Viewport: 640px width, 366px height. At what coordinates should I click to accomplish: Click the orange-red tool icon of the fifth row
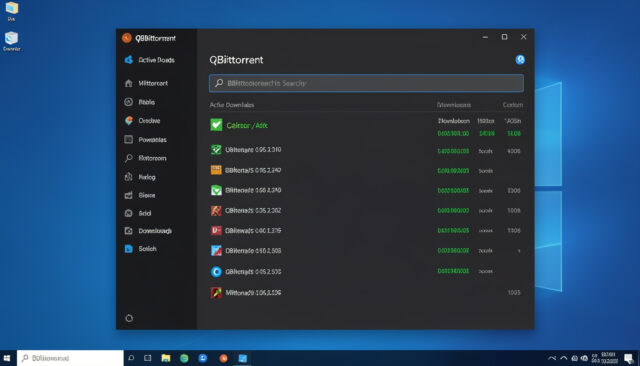point(216,211)
